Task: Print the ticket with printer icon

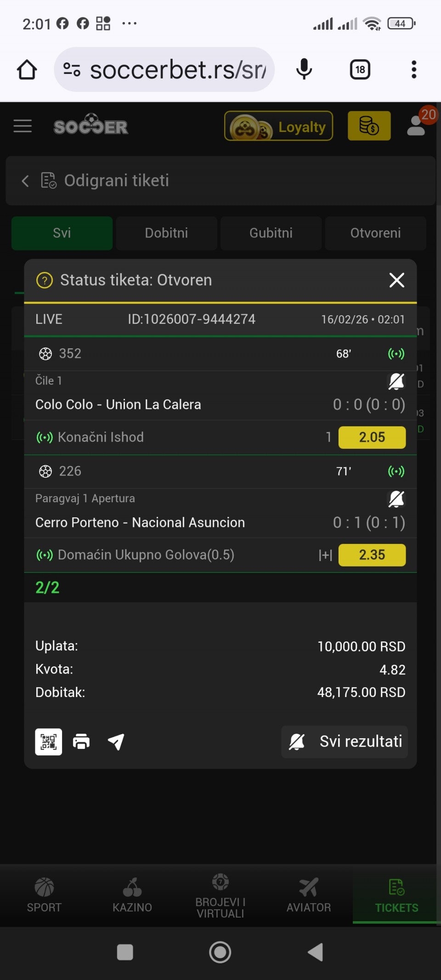Action: coord(81,742)
